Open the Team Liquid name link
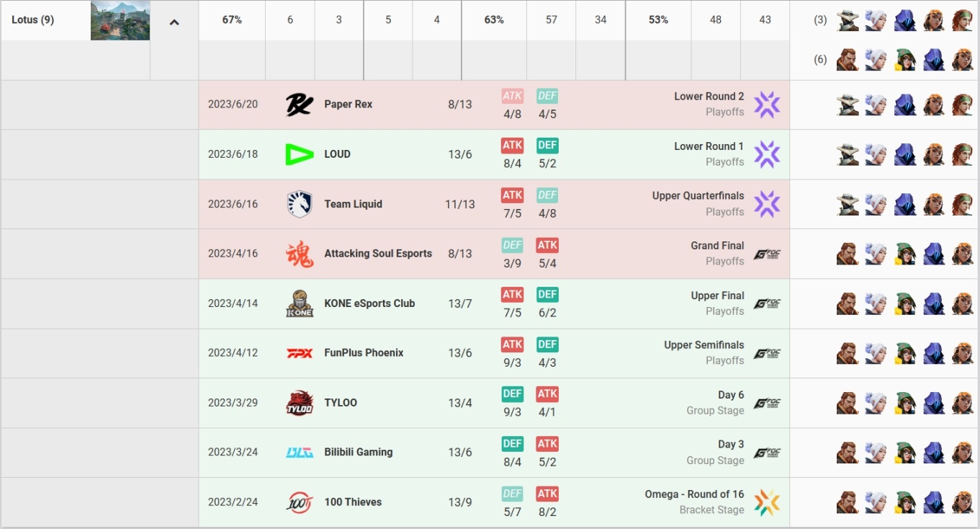The width and height of the screenshot is (980, 529). [353, 204]
